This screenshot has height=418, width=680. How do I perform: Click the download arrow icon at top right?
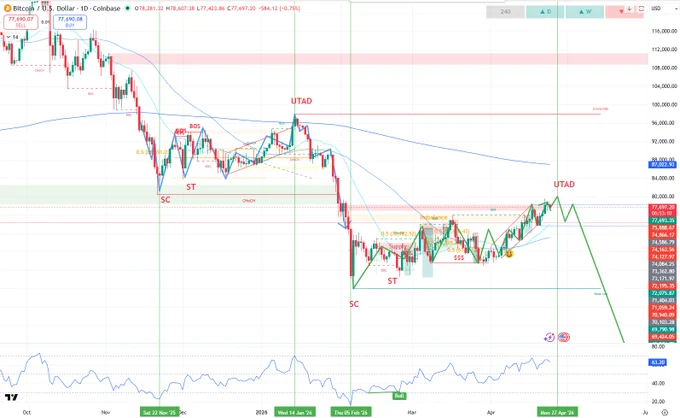[x=630, y=9]
